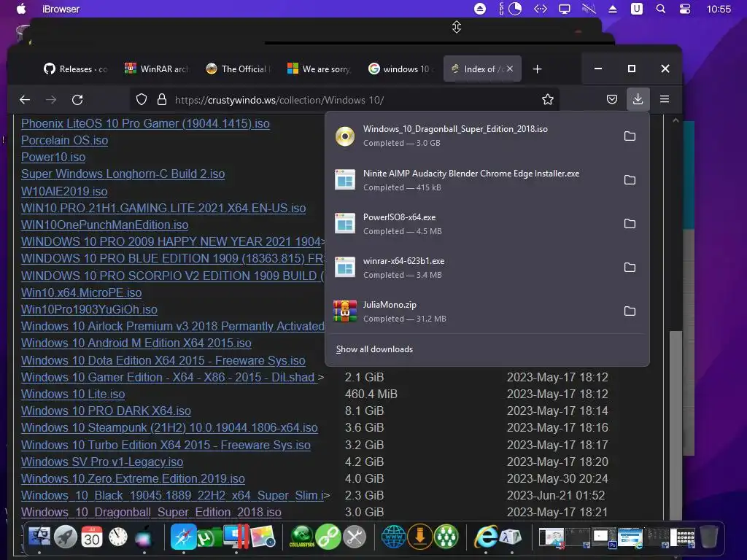Image resolution: width=747 pixels, height=560 pixels.
Task: Click the CPU usage monitor in menu bar
Action: pyautogui.click(x=510, y=9)
